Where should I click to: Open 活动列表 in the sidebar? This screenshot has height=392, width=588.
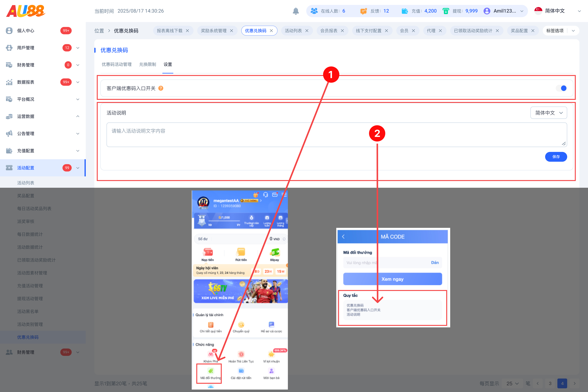point(26,183)
